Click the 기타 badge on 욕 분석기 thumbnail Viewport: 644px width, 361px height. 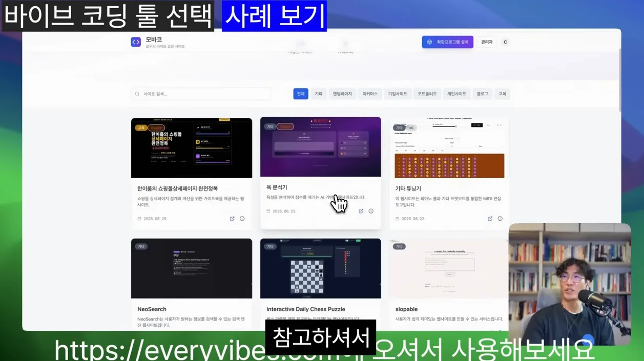pos(270,126)
